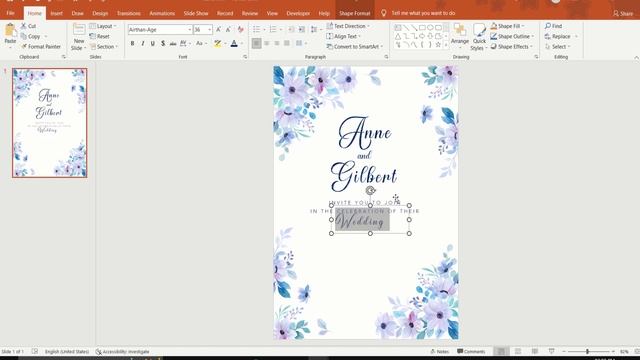The height and width of the screenshot is (360, 640).
Task: Open the Shape Fill dropdown
Action: tap(507, 26)
